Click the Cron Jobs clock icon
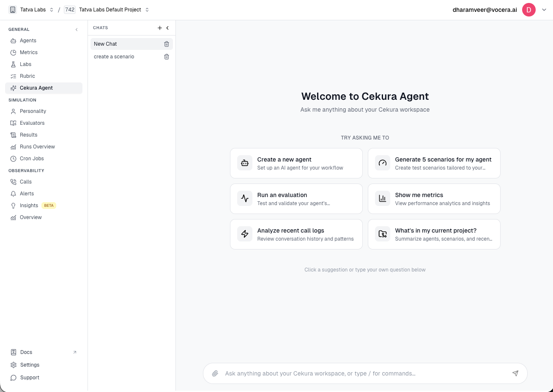The height and width of the screenshot is (392, 553). point(14,159)
